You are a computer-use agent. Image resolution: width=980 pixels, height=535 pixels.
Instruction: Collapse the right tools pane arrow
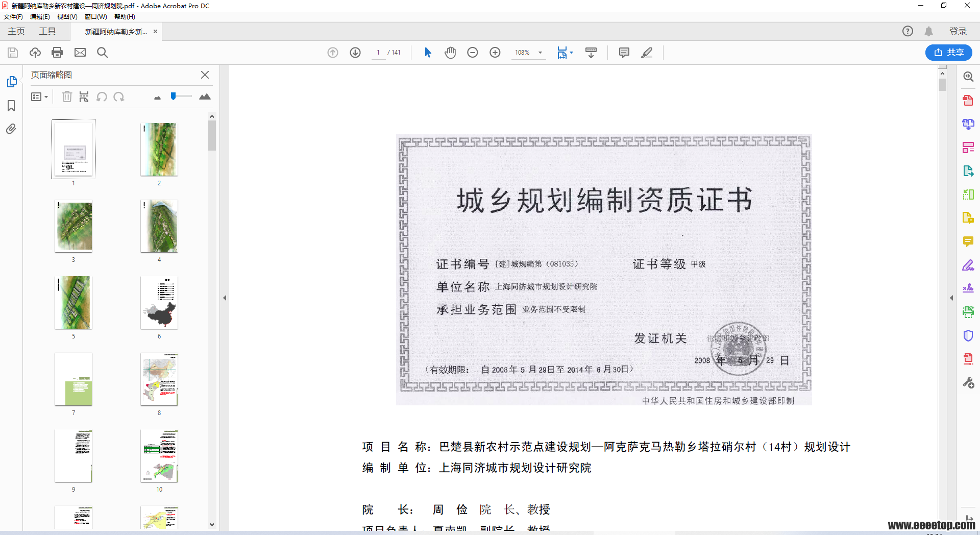coord(951,298)
